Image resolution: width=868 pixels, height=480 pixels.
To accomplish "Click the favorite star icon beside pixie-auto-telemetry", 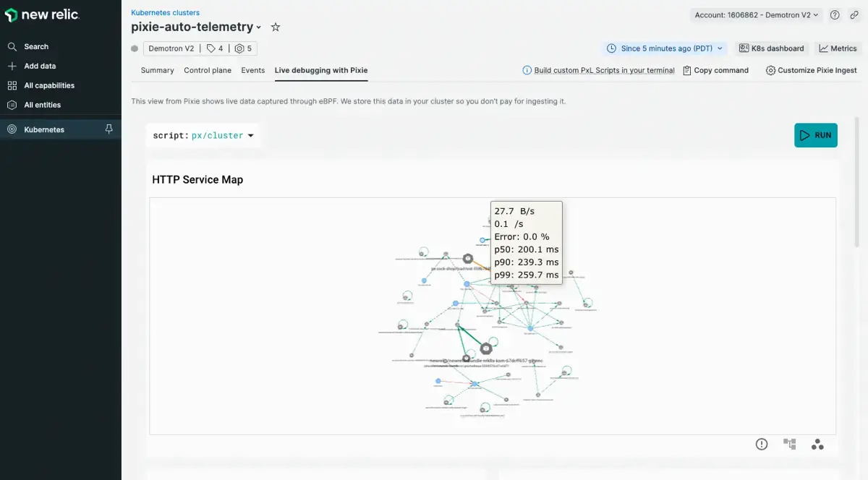I will click(276, 27).
